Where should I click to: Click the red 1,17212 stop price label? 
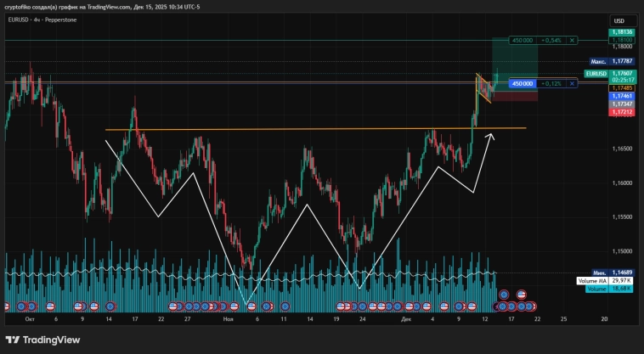622,112
